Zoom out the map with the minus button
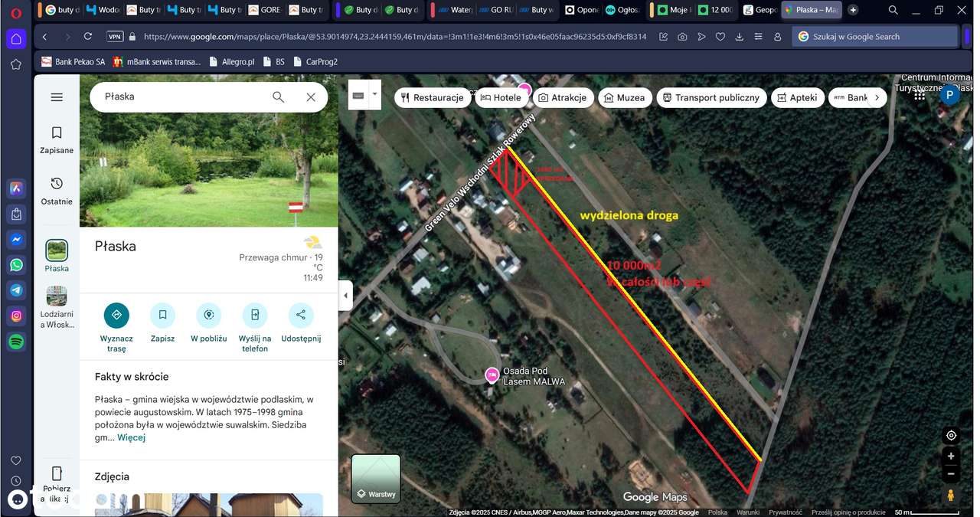 (951, 473)
